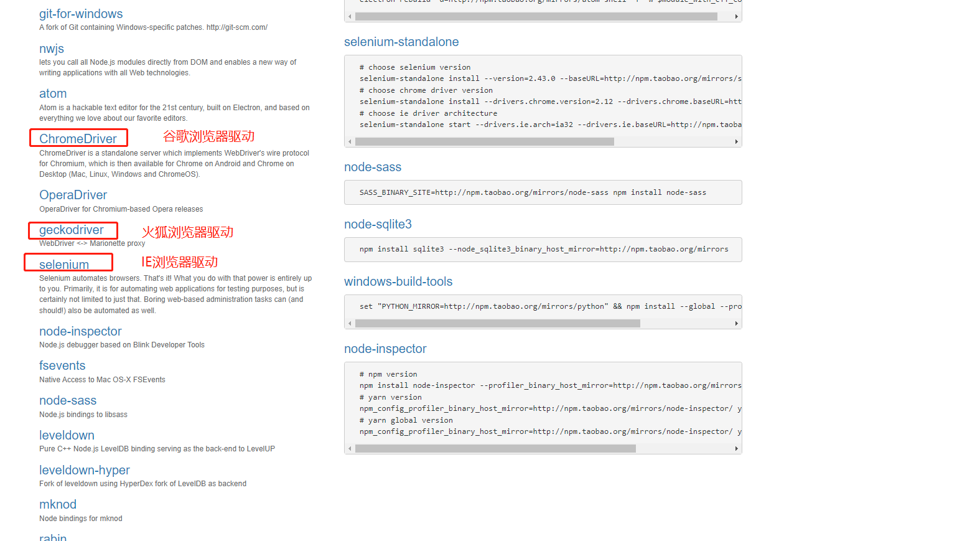Click the 'npm install sqlite3' command line
This screenshot has height=541, width=980.
[x=544, y=249]
